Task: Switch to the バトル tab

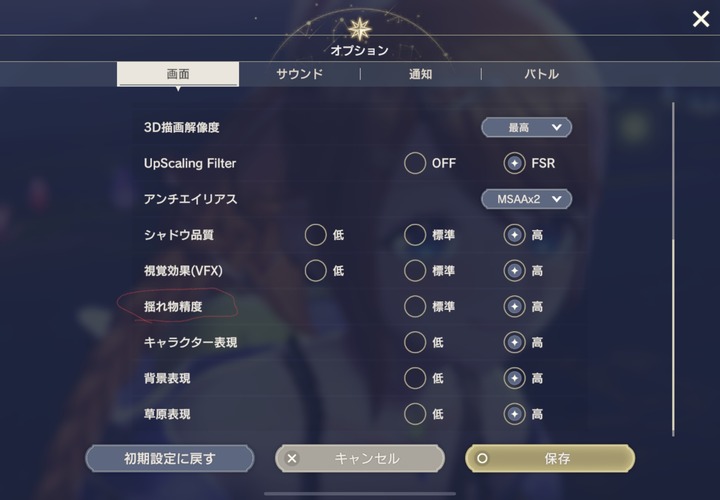Action: (x=541, y=74)
